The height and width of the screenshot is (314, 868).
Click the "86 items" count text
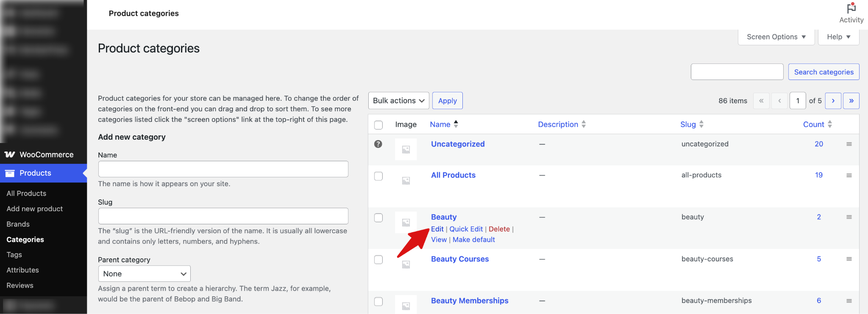[733, 101]
